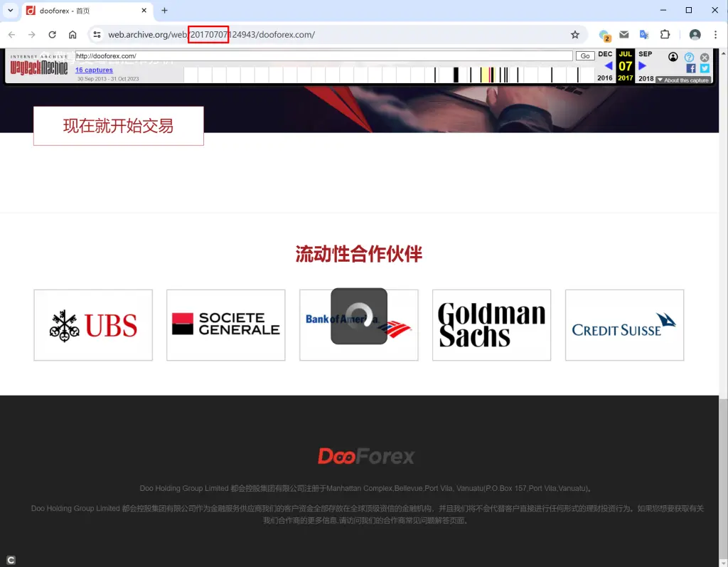This screenshot has height=567, width=728.
Task: Go to the browser home page
Action: pos(73,35)
